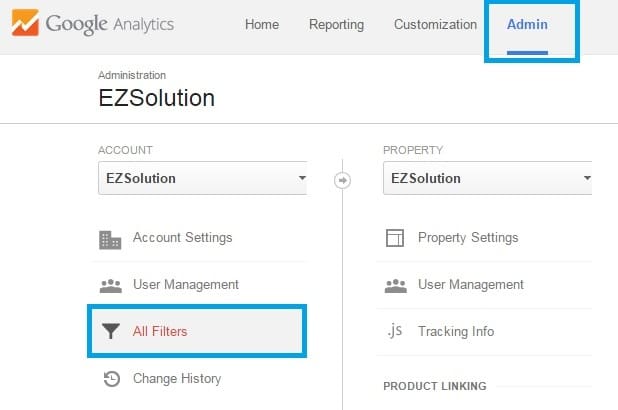The image size is (618, 410).
Task: Click the account User Management people icon
Action: 110,286
